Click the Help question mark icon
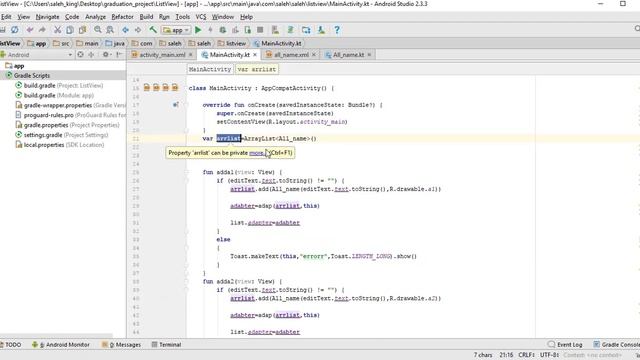 pyautogui.click(x=337, y=30)
